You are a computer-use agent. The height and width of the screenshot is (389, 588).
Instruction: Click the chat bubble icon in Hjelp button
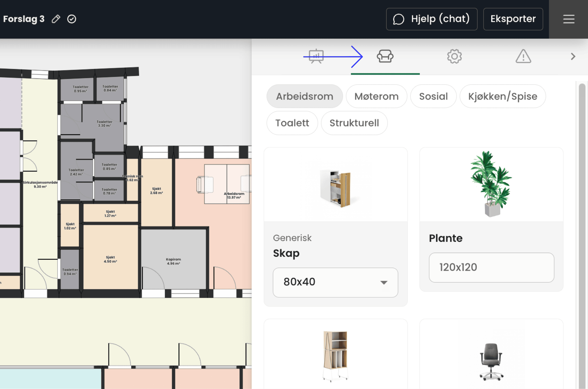point(399,19)
